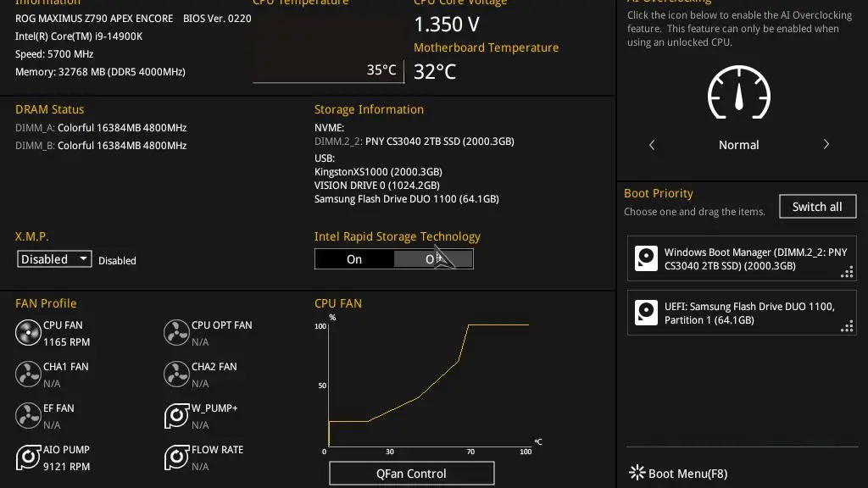
Task: Click the EF FAN icon
Action: coord(28,416)
